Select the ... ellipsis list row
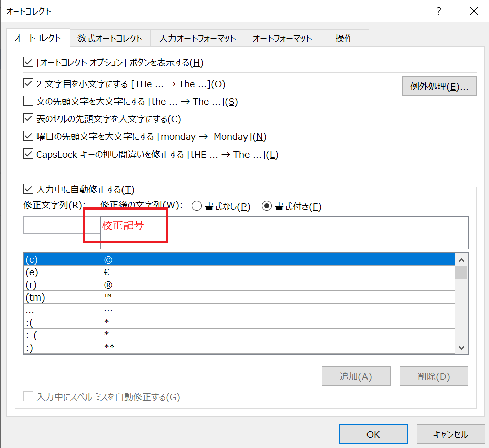The width and height of the screenshot is (489, 448). point(239,310)
